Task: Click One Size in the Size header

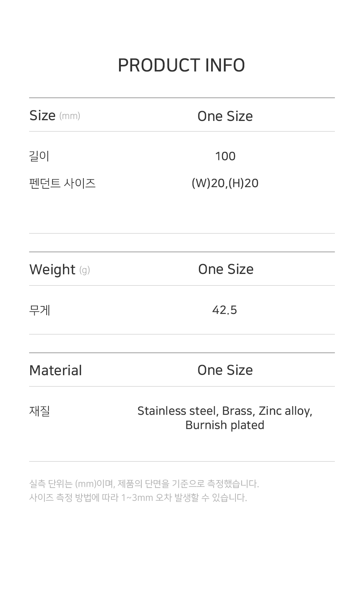Action: (x=225, y=116)
